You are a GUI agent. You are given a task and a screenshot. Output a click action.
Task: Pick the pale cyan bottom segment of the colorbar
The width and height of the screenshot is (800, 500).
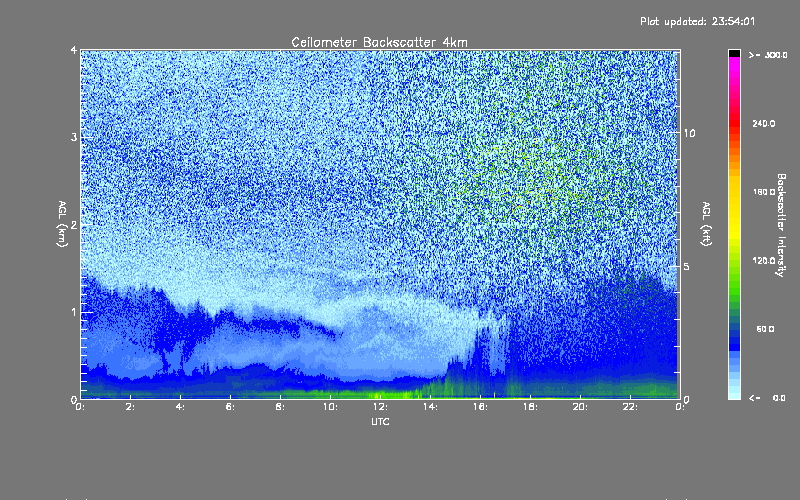pyautogui.click(x=734, y=395)
